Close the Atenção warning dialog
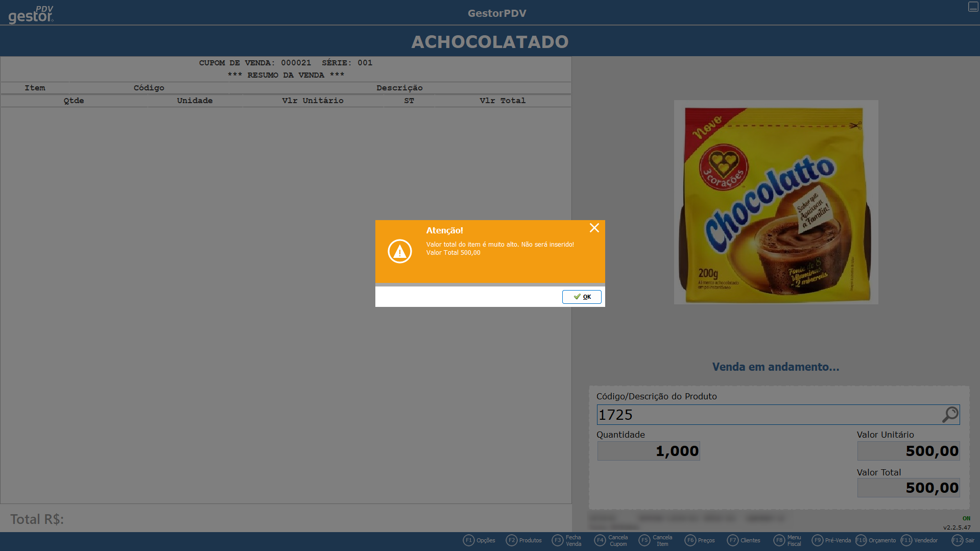Viewport: 980px width, 551px height. click(594, 228)
